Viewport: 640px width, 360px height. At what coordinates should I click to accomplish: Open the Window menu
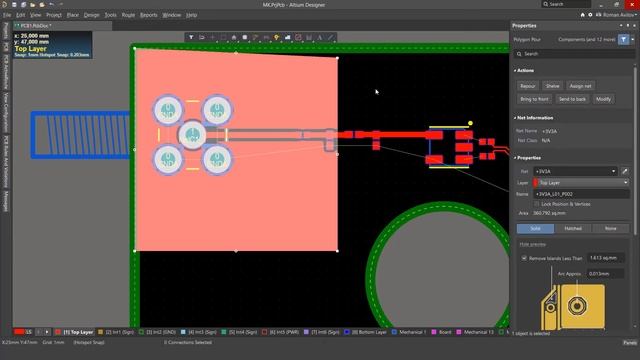coord(171,15)
